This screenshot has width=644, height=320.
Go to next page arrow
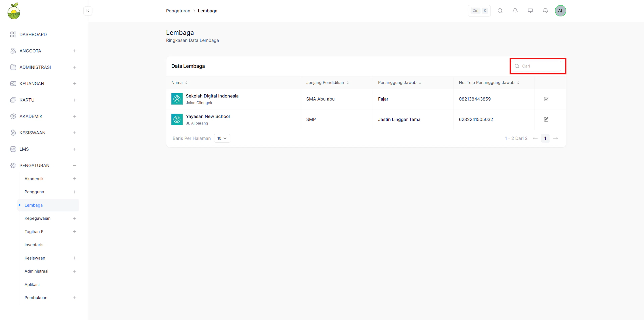point(555,138)
